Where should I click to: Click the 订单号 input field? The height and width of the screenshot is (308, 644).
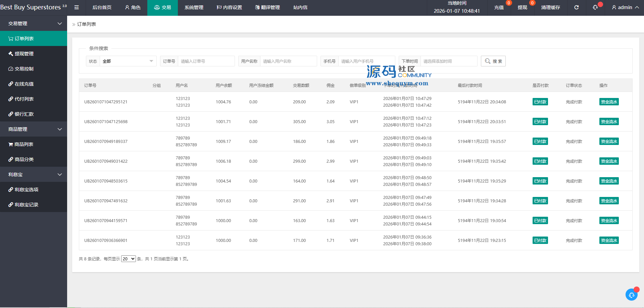point(206,61)
